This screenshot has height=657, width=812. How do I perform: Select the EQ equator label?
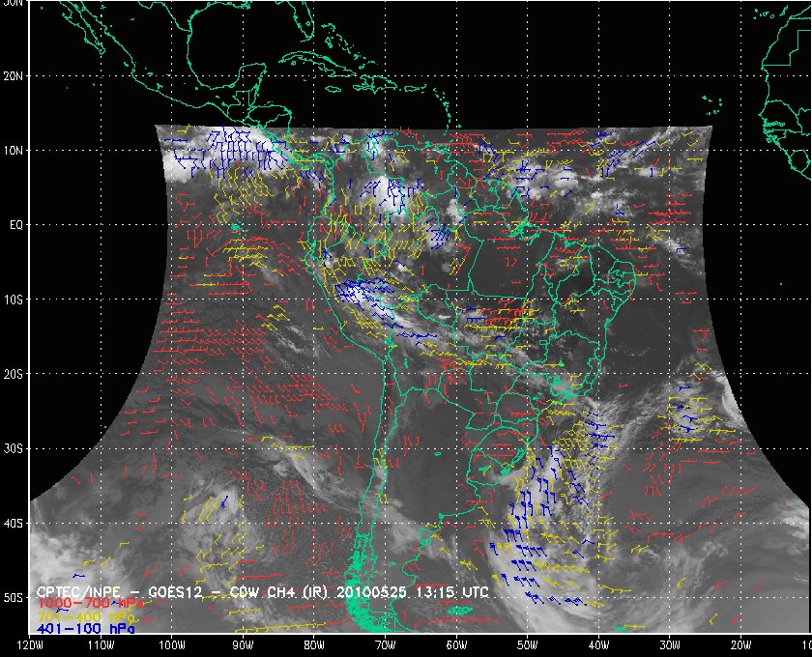16,225
